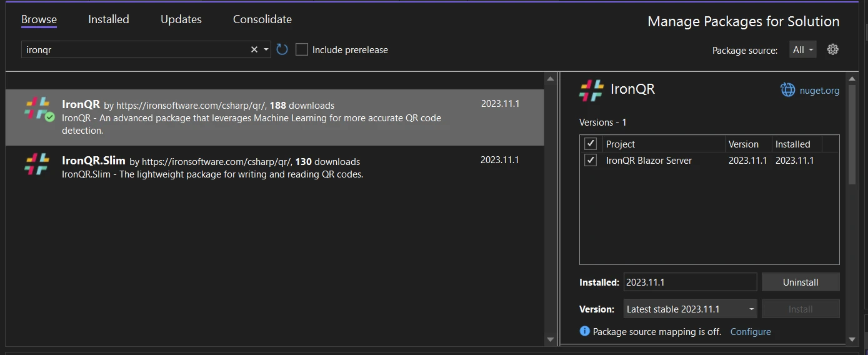Click the refresh icon beside the search box
This screenshot has height=355, width=868.
(282, 49)
